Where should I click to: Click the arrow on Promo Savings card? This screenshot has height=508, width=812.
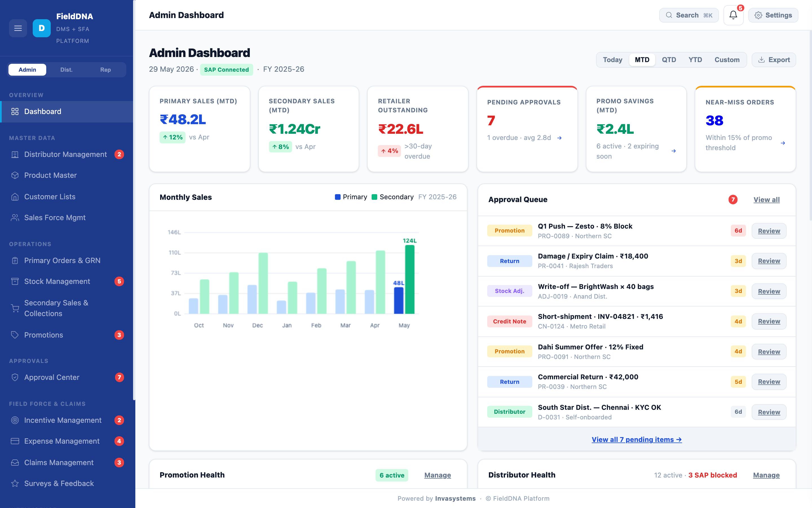click(x=673, y=151)
